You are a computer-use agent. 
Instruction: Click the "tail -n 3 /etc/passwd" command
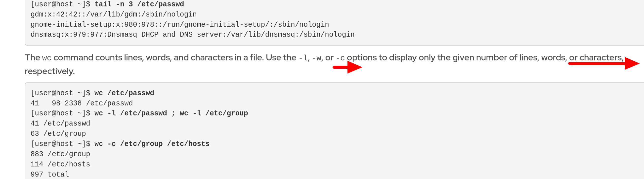(139, 4)
